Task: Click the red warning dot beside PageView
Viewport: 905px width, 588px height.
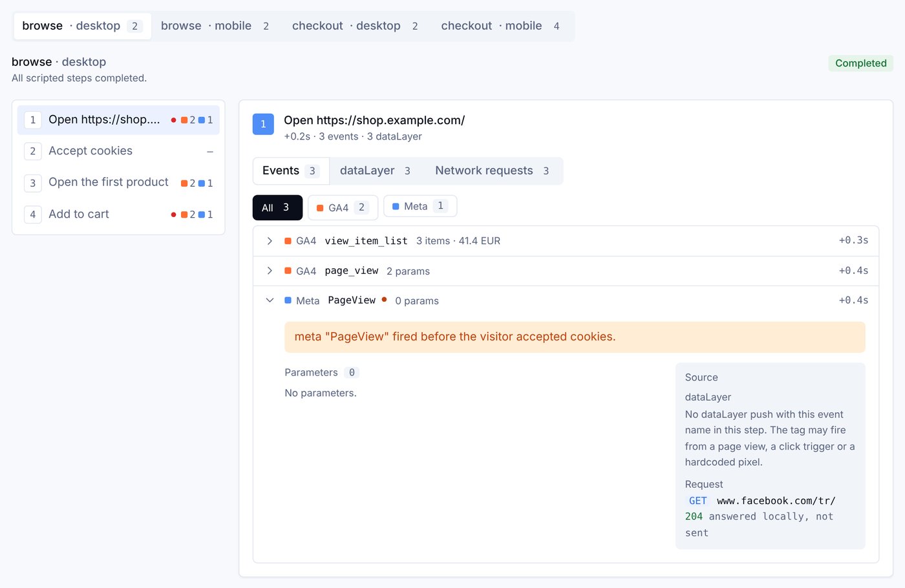Action: click(x=384, y=299)
